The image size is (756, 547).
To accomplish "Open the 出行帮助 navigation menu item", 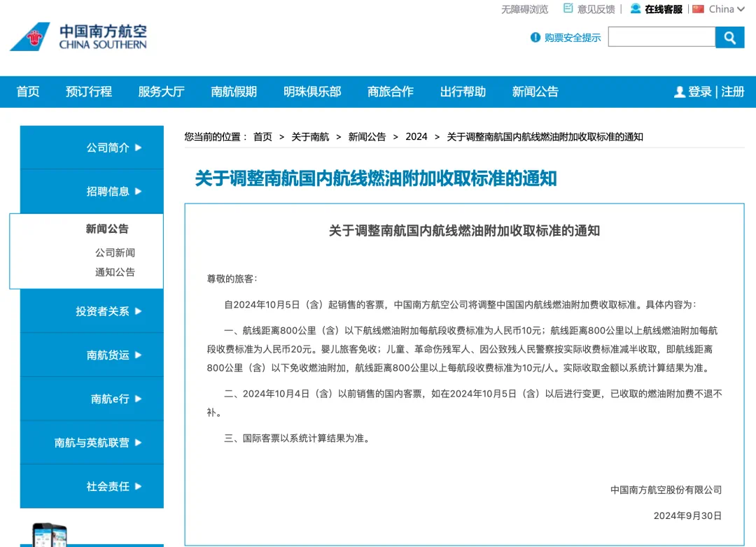I will point(463,92).
